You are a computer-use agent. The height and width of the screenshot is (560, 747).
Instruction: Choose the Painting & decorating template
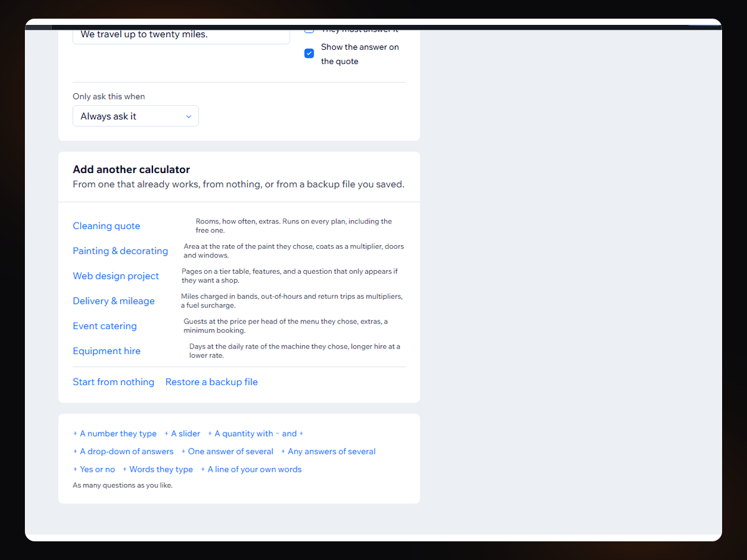coord(120,251)
